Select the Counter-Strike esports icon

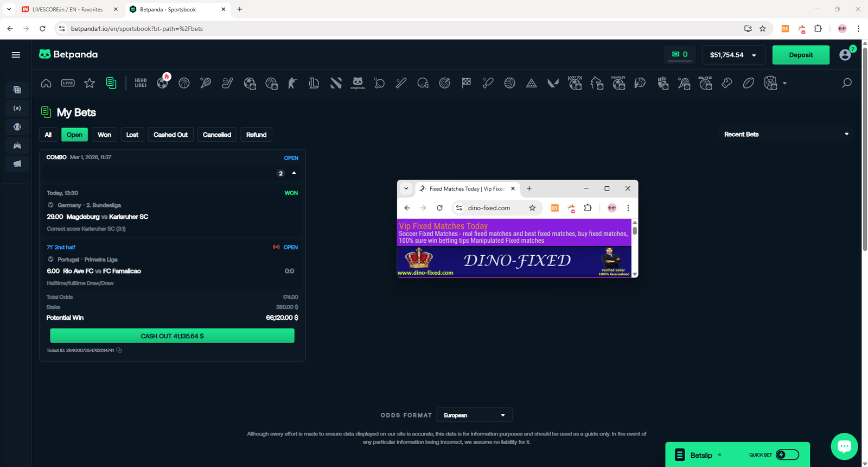292,83
